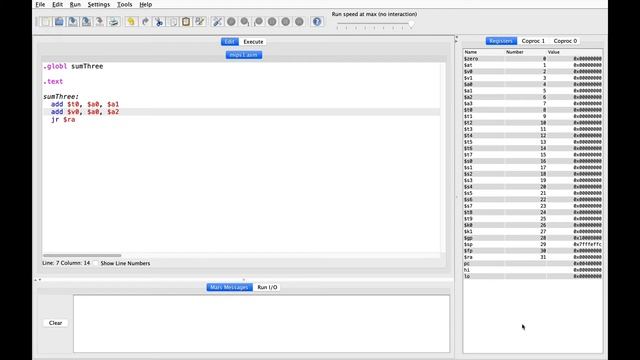Image resolution: width=640 pixels, height=360 pixels.
Task: Create a new file with the New icon
Action: click(x=46, y=22)
